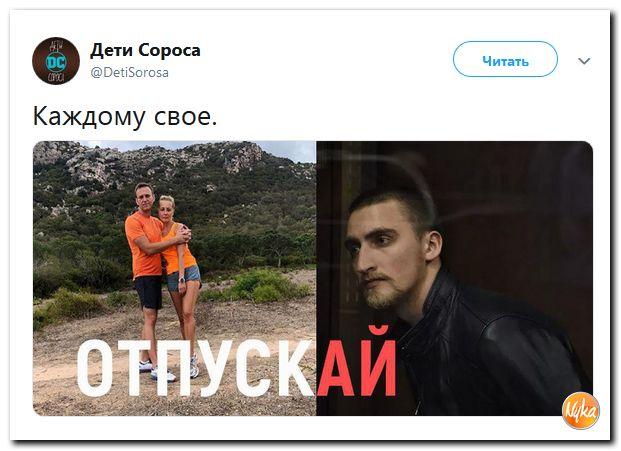The height and width of the screenshot is (451, 621).
Task: Expand the tweet options chevron
Action: click(x=584, y=61)
